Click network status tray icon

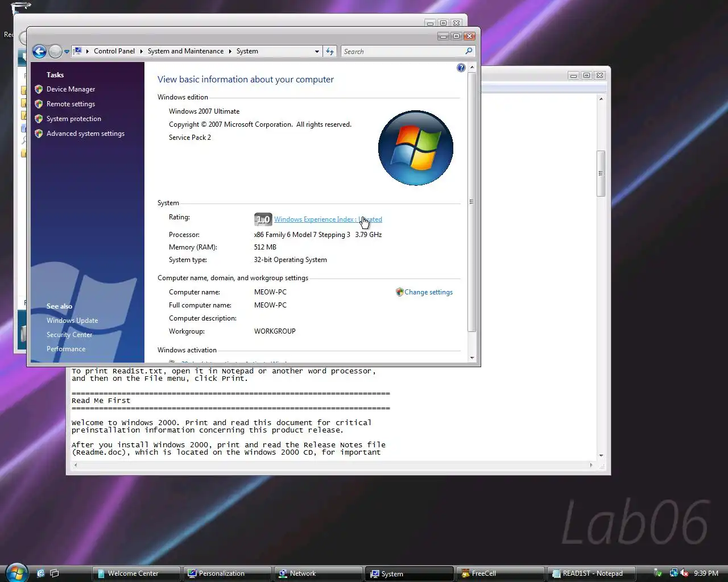674,573
